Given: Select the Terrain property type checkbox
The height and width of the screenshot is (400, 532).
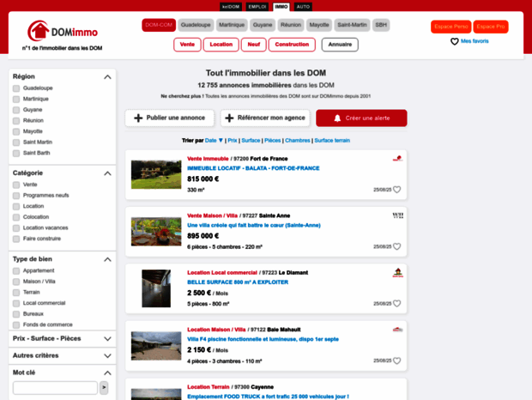Looking at the screenshot, I should pyautogui.click(x=16, y=293).
